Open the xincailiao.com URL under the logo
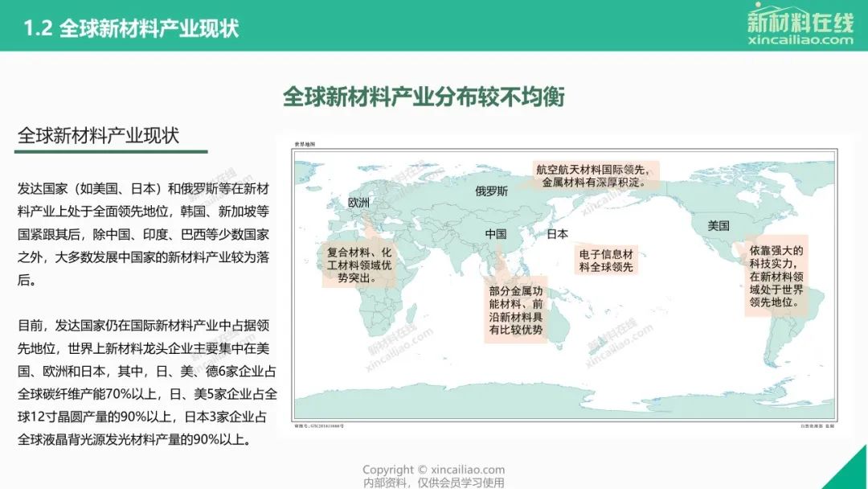This screenshot has height=489, width=868. (800, 39)
